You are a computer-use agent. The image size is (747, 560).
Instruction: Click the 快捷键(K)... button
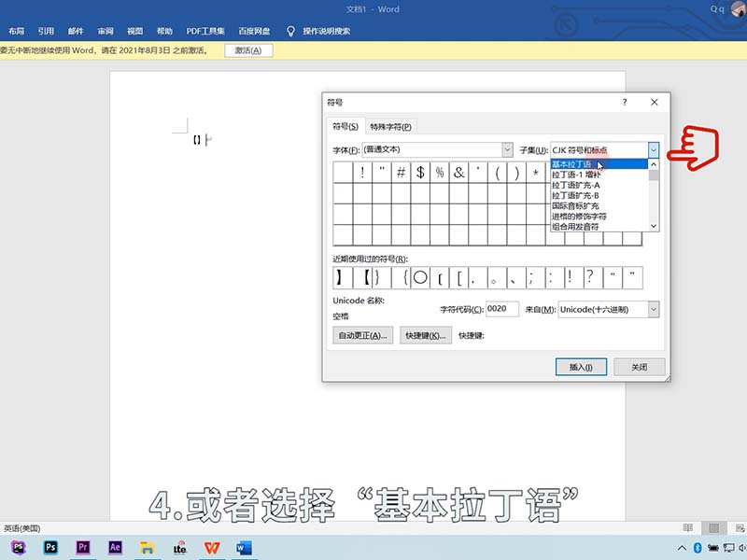pos(426,335)
